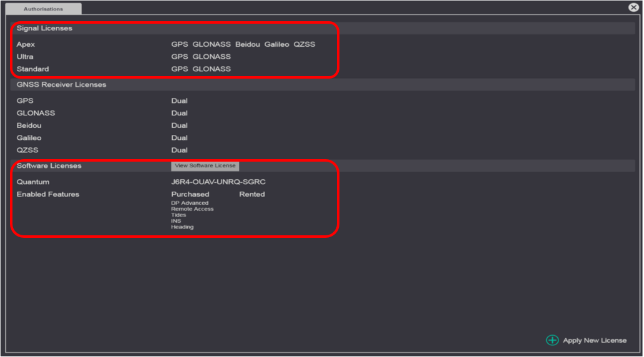This screenshot has height=357, width=644.
Task: Select the Authorisations tab
Action: (43, 9)
